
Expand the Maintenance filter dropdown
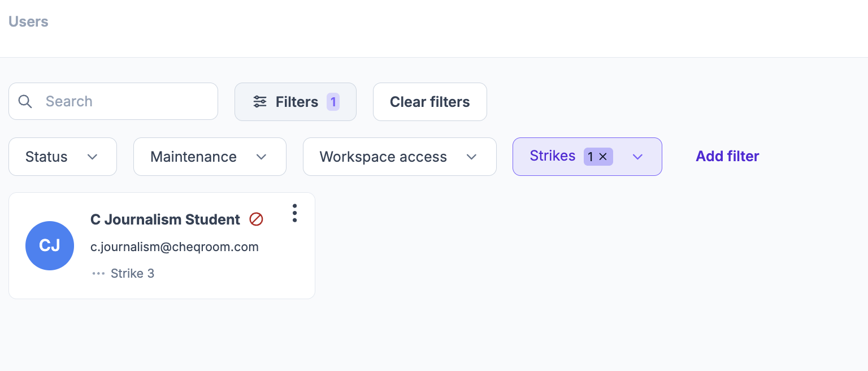click(210, 157)
